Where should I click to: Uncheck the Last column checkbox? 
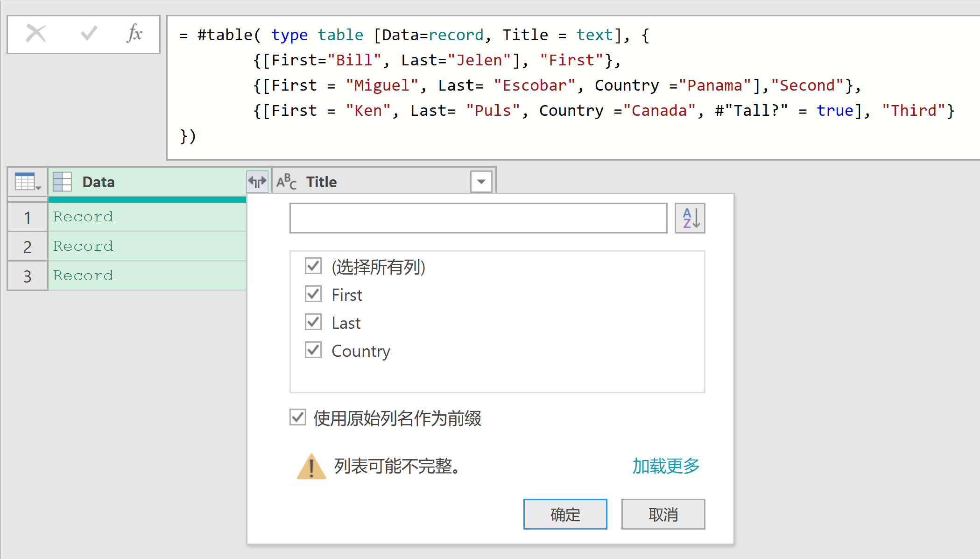click(x=313, y=322)
